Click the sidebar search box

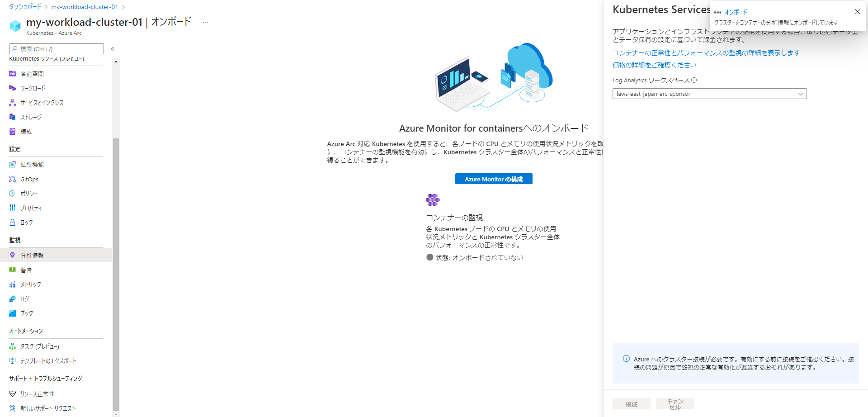pyautogui.click(x=57, y=49)
